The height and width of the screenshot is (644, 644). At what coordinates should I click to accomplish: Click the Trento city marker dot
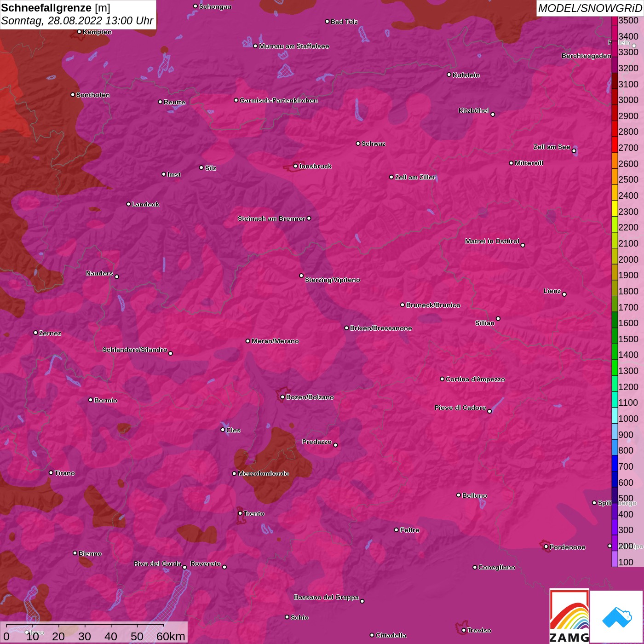(x=240, y=513)
